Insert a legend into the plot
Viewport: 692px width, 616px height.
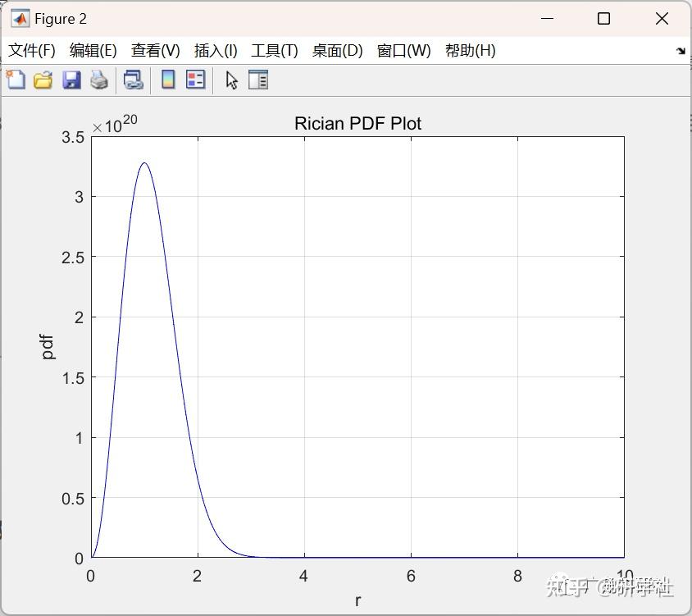(x=194, y=80)
